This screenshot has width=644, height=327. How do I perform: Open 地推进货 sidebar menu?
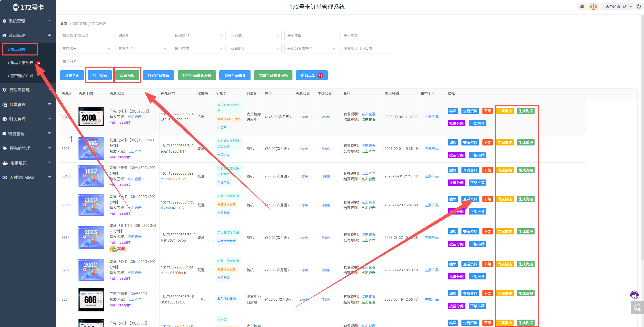coord(28,163)
